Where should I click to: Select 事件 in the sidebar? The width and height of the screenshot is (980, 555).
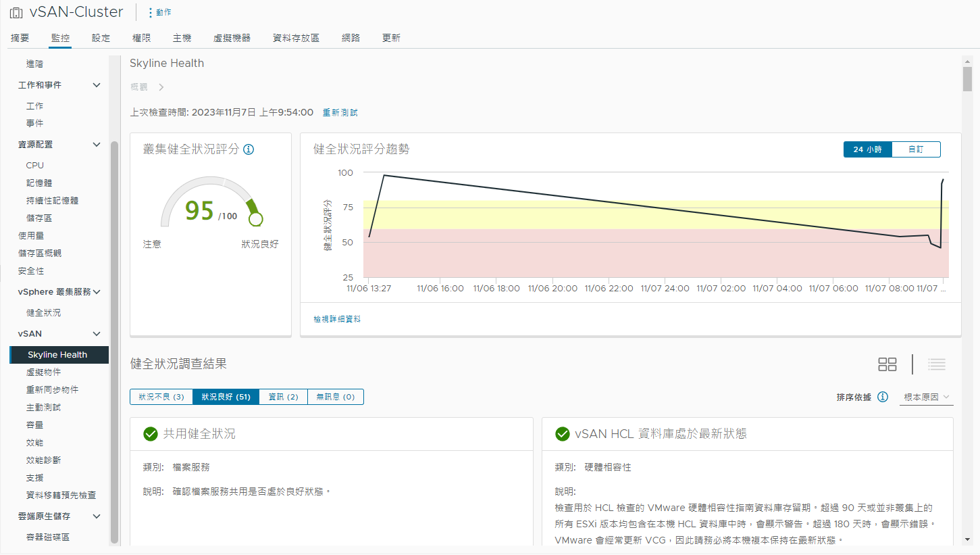(35, 124)
